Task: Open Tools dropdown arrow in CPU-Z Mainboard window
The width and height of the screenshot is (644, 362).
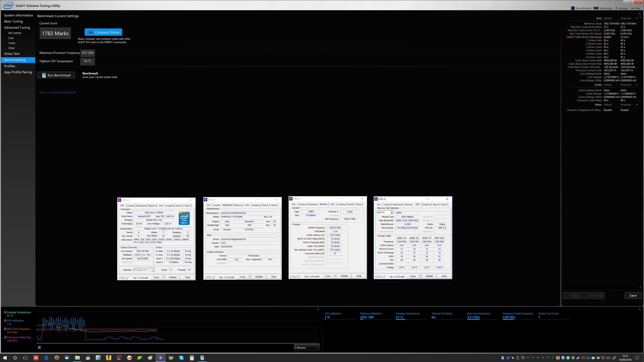Action: click(x=250, y=277)
